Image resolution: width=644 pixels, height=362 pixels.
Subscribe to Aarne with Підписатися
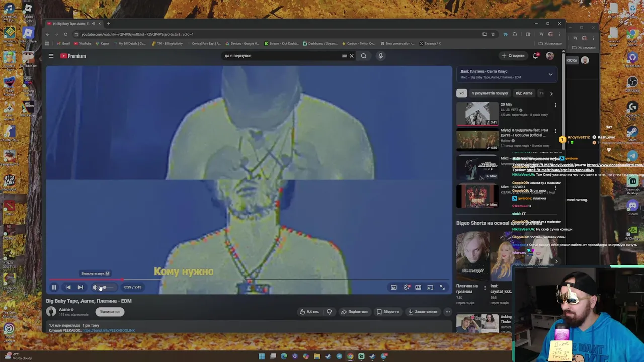coord(110,312)
